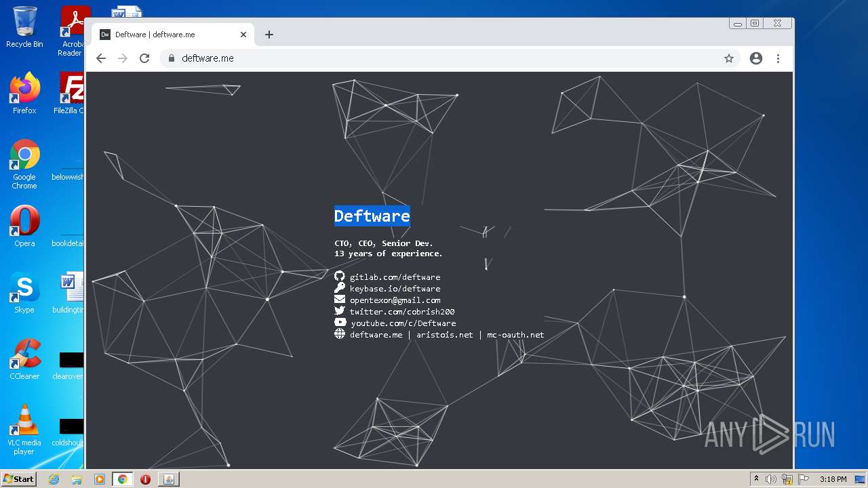Click the taskbar clock showing 3:18 PM
Viewport: 868px width, 488px height.
pos(833,479)
